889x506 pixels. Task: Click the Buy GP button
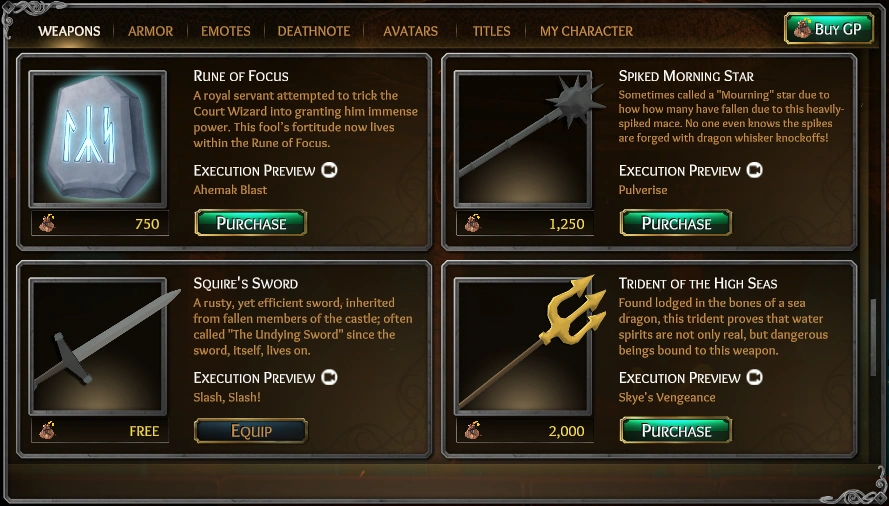(x=829, y=28)
